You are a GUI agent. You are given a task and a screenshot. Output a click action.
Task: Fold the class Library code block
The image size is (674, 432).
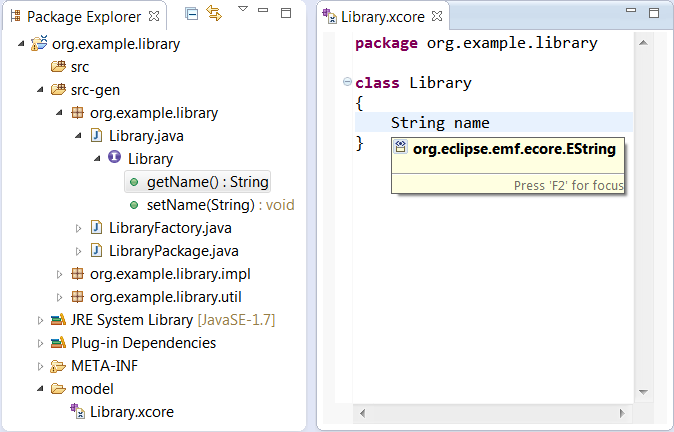pos(346,83)
